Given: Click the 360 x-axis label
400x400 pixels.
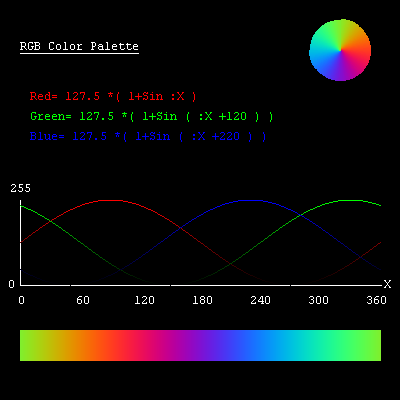Looking at the screenshot, I should [376, 300].
